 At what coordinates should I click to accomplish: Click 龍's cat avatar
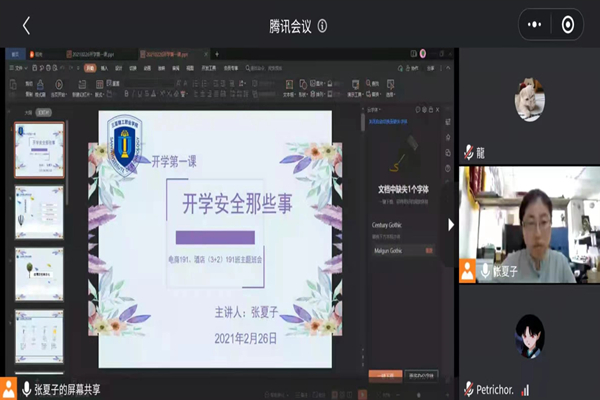[530, 100]
